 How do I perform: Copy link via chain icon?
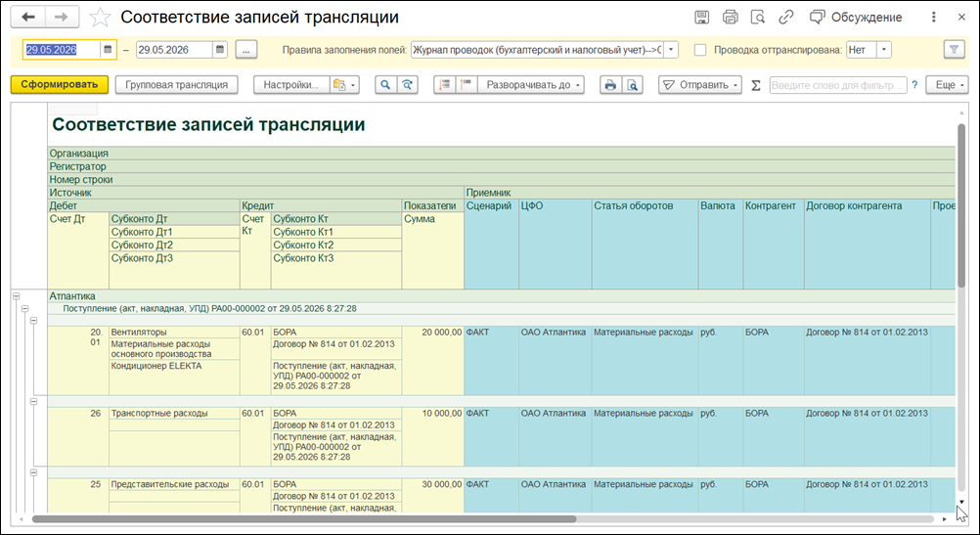click(x=785, y=18)
